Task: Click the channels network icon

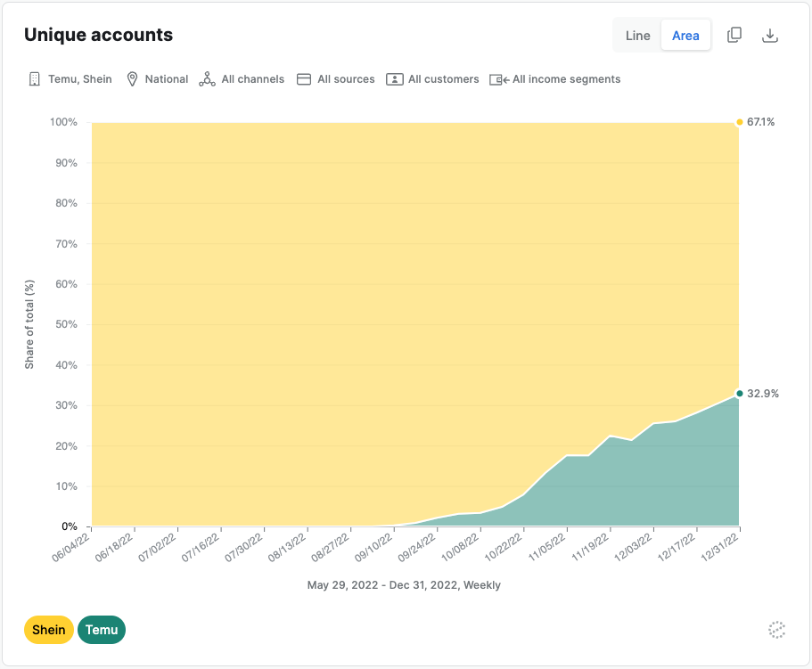Action: (x=207, y=79)
